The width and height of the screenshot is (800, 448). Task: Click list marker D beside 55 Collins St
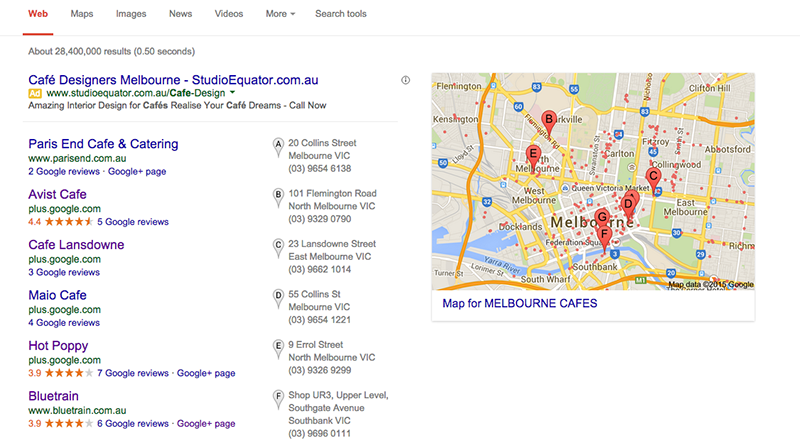pos(278,298)
